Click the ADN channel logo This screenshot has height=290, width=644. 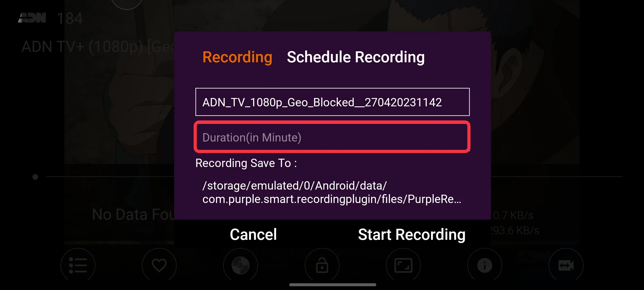(32, 18)
